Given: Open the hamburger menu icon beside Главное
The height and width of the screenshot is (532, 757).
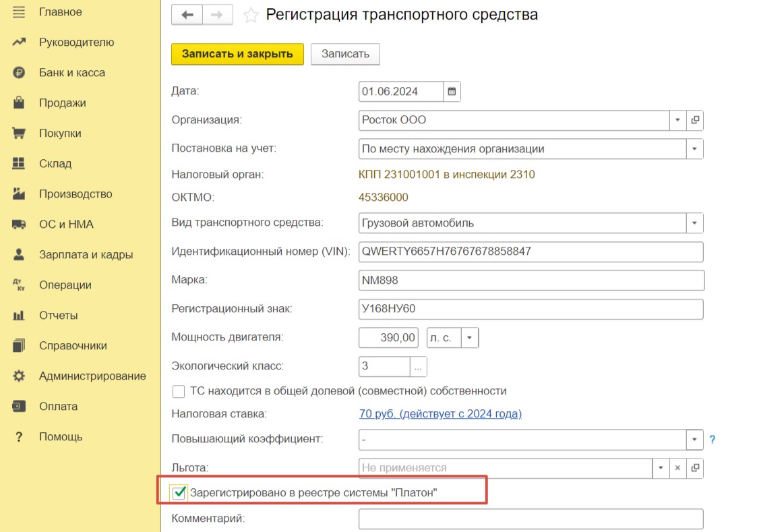Looking at the screenshot, I should click(x=18, y=12).
